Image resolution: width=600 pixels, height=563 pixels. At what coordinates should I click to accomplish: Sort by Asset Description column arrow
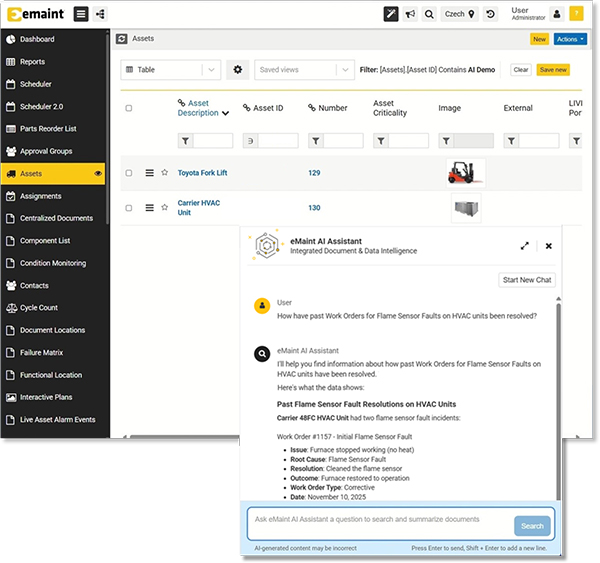[226, 113]
